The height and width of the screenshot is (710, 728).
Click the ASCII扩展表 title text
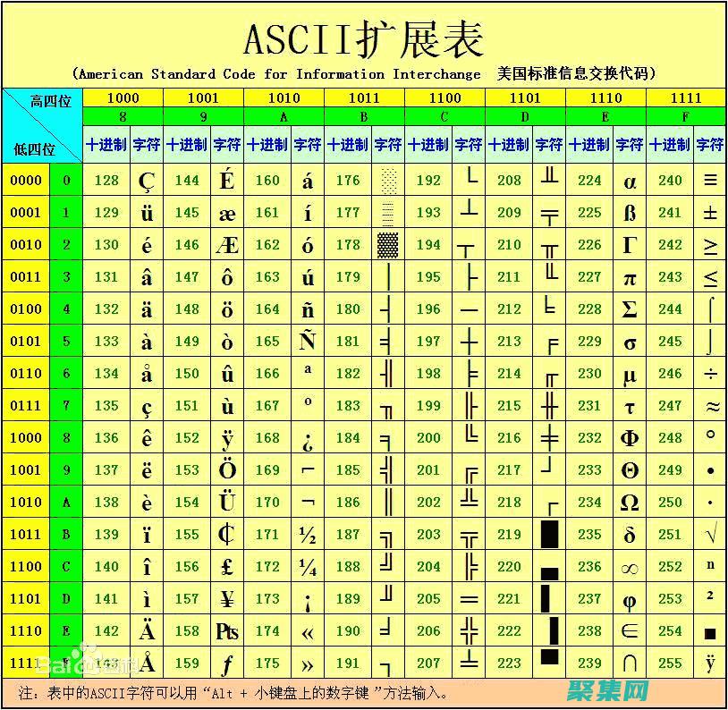coord(364,37)
